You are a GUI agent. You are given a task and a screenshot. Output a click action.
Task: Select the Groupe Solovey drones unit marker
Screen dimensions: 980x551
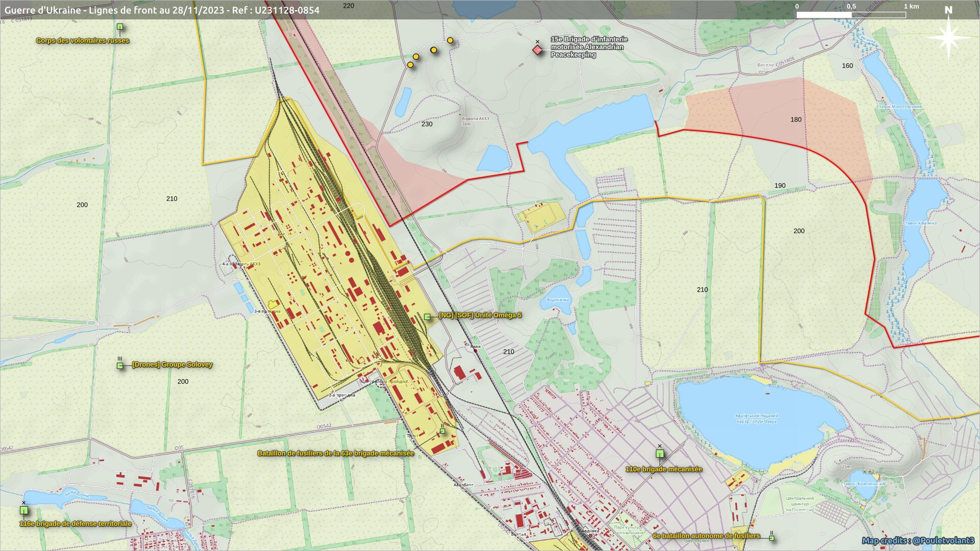[x=120, y=365]
